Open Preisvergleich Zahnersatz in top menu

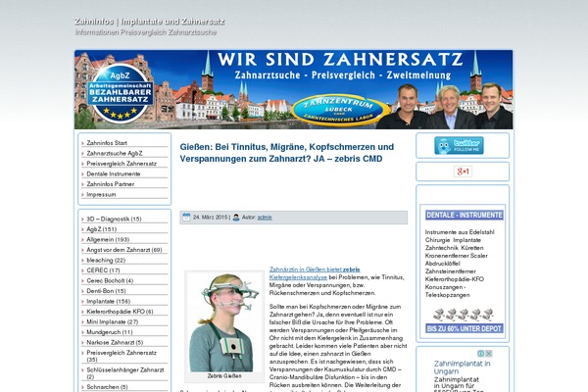tap(122, 164)
